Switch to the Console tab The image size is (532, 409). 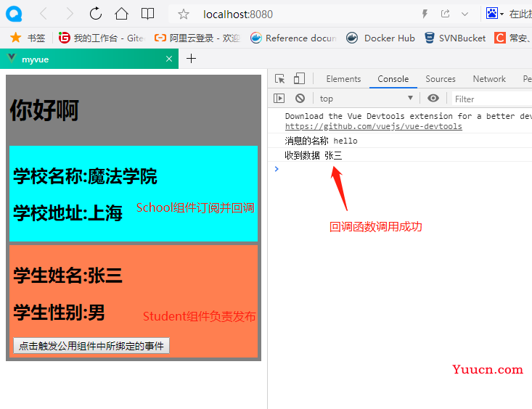393,78
